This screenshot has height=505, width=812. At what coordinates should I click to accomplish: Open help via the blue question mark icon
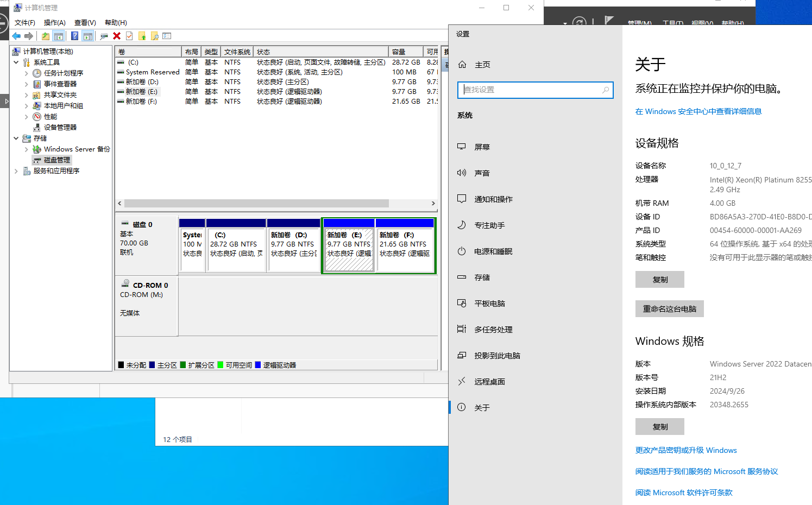pos(74,36)
